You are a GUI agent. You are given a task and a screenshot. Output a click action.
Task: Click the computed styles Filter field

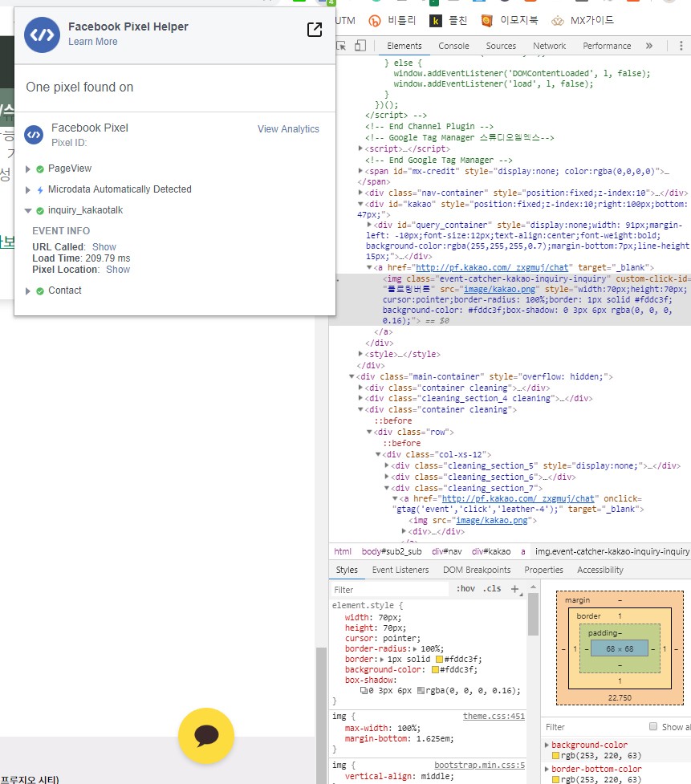click(594, 727)
